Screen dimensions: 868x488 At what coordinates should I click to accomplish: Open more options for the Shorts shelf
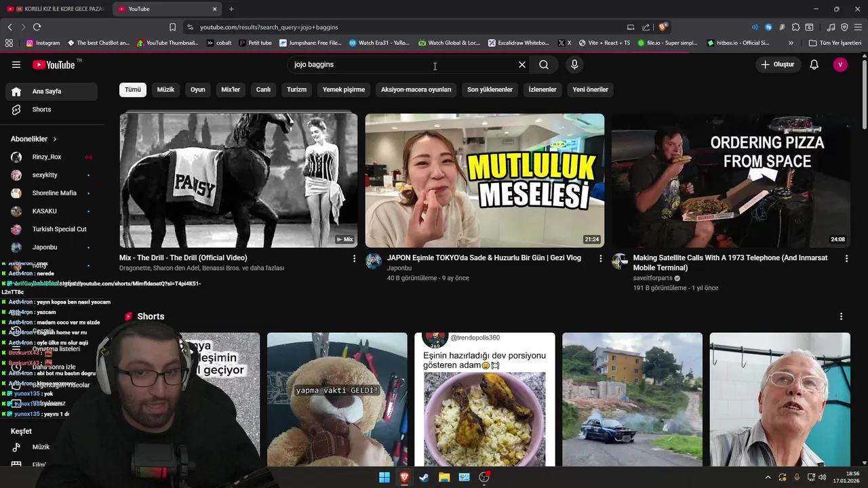pyautogui.click(x=841, y=317)
